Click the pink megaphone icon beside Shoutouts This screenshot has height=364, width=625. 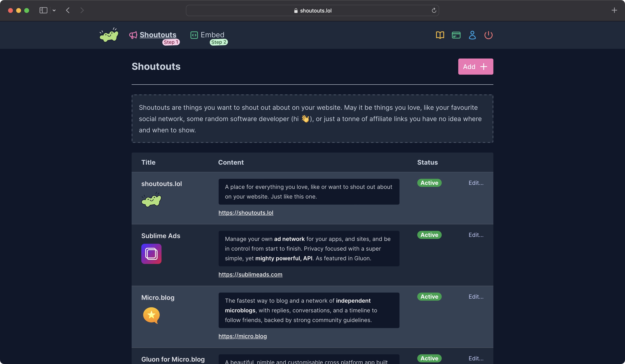click(133, 35)
